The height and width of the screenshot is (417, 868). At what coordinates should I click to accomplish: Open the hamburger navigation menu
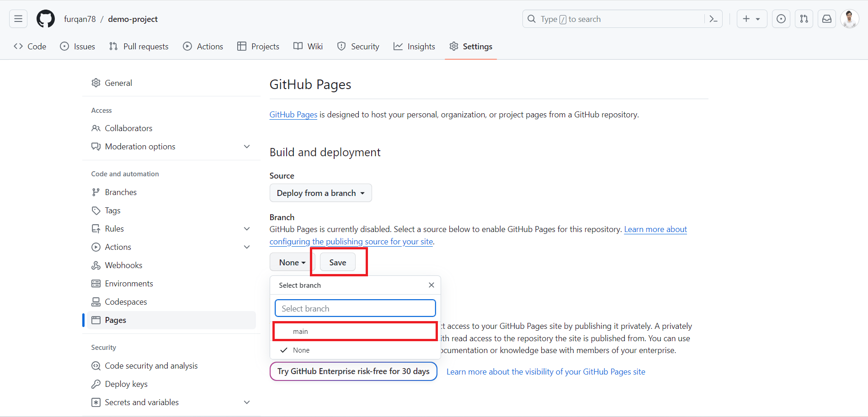(x=18, y=19)
